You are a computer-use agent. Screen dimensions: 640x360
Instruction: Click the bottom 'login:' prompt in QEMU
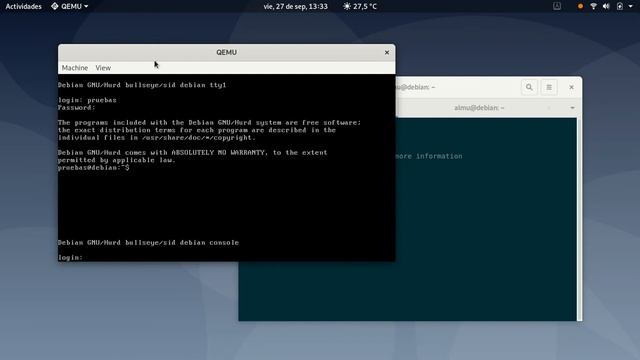70,257
